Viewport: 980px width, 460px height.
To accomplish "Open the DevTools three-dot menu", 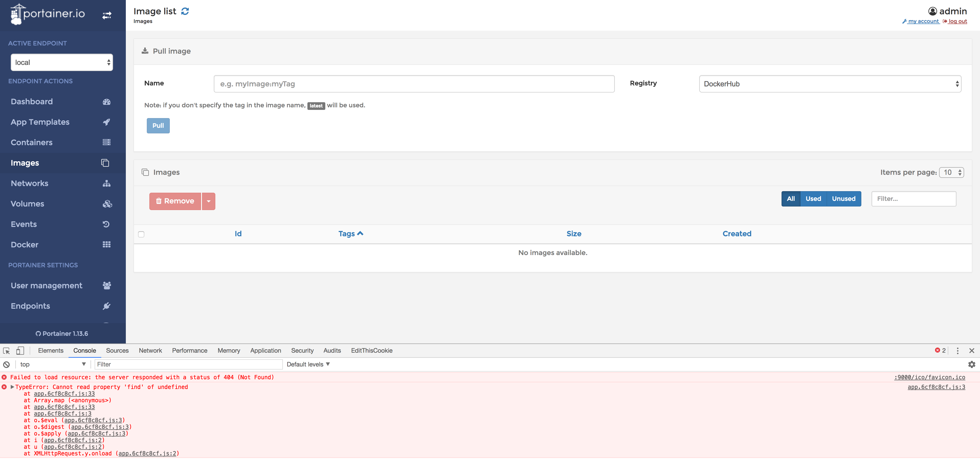I will [x=957, y=351].
